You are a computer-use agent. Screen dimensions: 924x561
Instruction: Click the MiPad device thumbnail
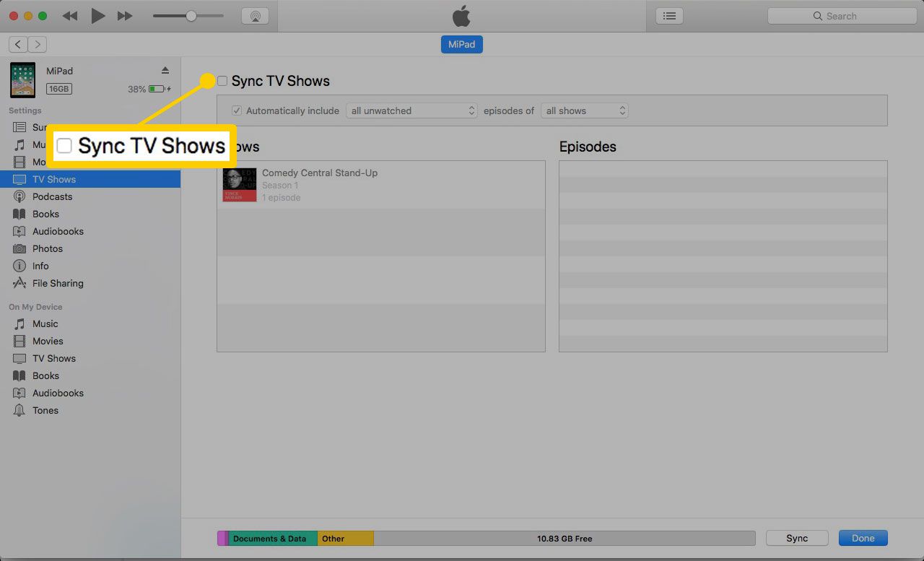[22, 80]
